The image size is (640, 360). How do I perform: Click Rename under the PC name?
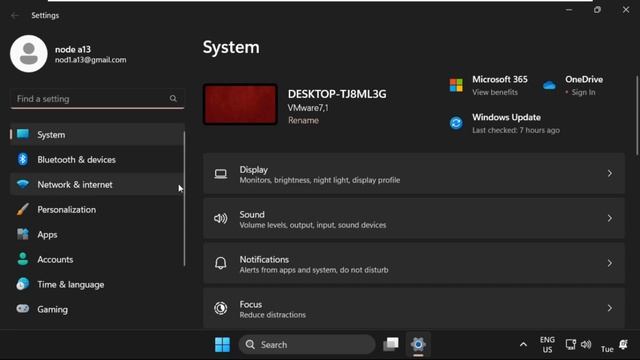[x=303, y=120]
